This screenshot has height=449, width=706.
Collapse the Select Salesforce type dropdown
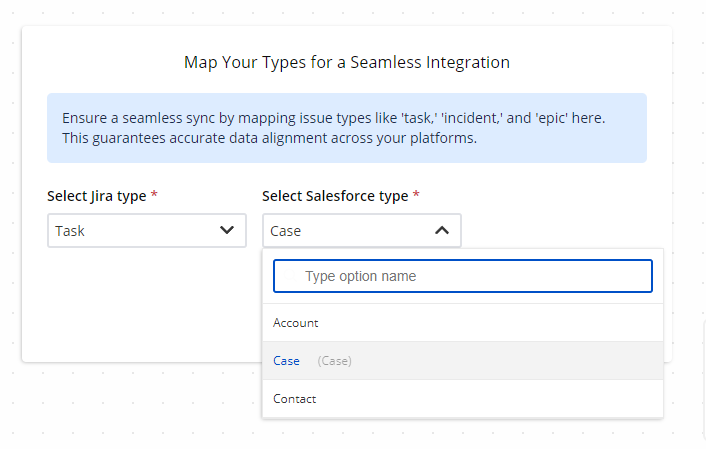362,231
